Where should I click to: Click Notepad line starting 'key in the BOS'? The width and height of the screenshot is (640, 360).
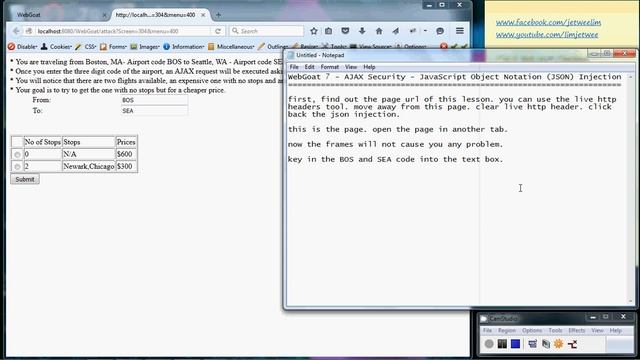click(x=396, y=160)
